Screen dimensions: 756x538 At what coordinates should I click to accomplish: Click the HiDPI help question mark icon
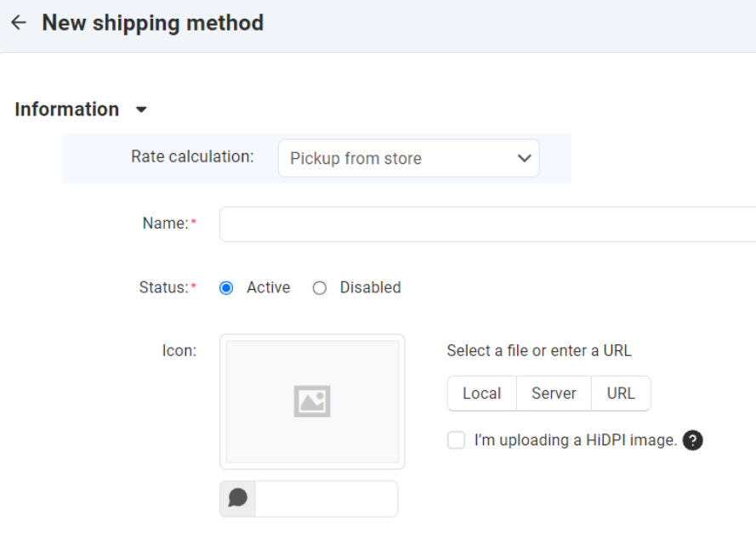coord(693,440)
